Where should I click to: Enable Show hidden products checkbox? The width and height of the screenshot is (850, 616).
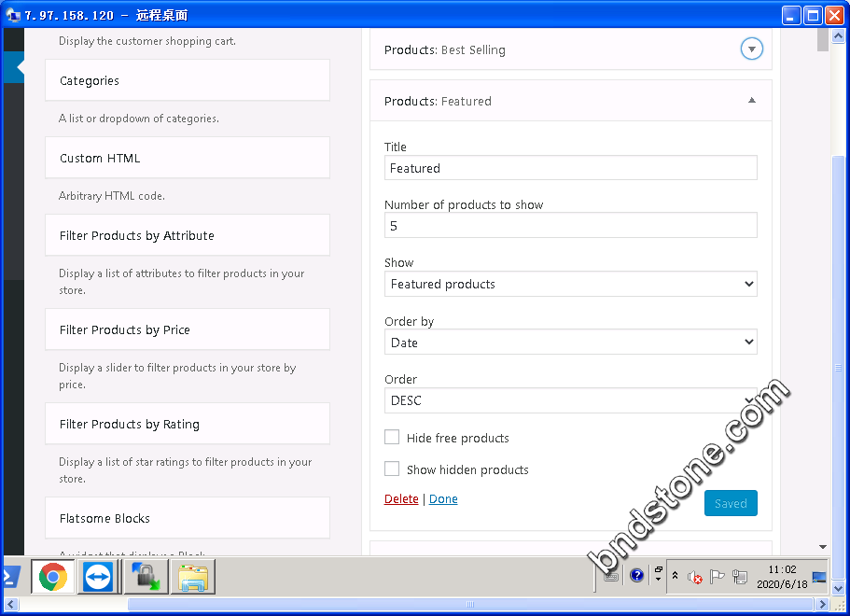(391, 469)
